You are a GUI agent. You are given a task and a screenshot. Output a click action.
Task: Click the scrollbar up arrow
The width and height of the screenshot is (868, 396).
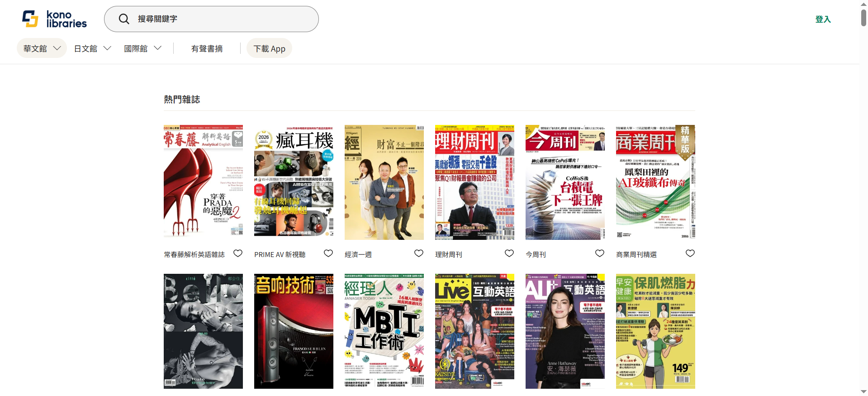click(863, 4)
